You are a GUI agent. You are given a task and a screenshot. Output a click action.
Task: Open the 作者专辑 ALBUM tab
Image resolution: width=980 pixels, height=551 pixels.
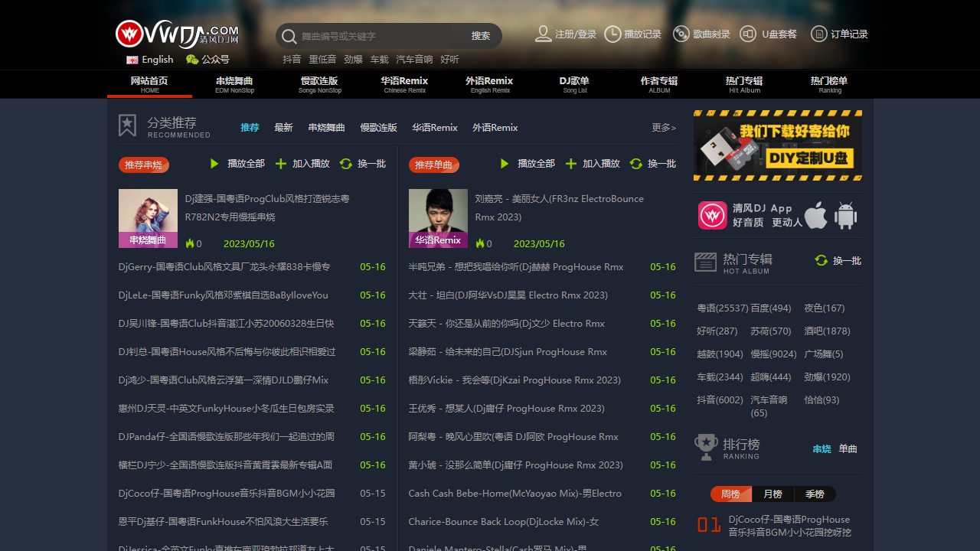[x=659, y=84]
